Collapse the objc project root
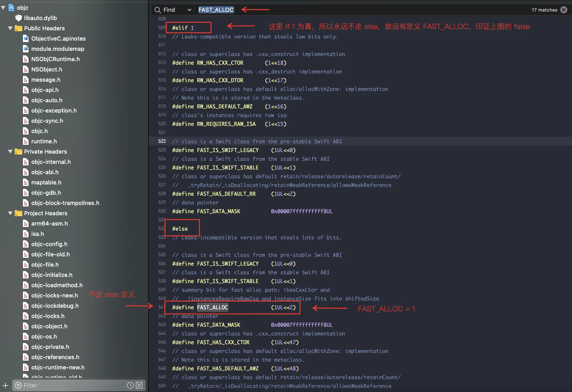572x392 pixels. pos(3,8)
